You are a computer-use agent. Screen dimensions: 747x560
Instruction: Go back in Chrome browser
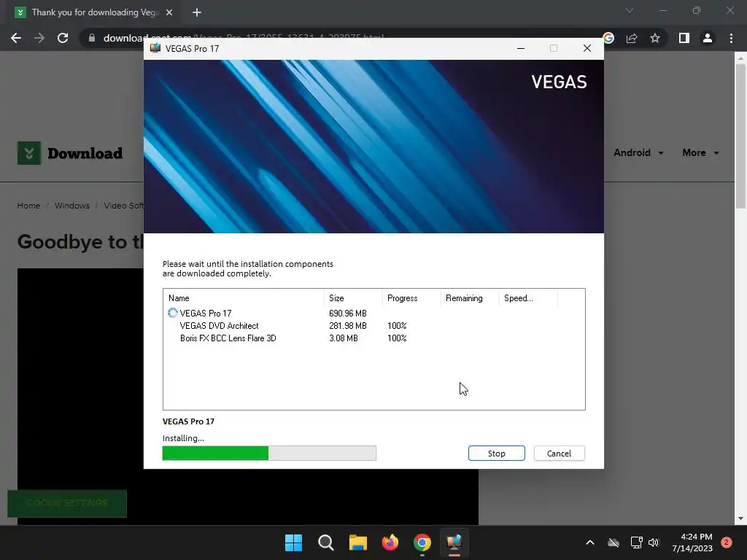[x=16, y=38]
